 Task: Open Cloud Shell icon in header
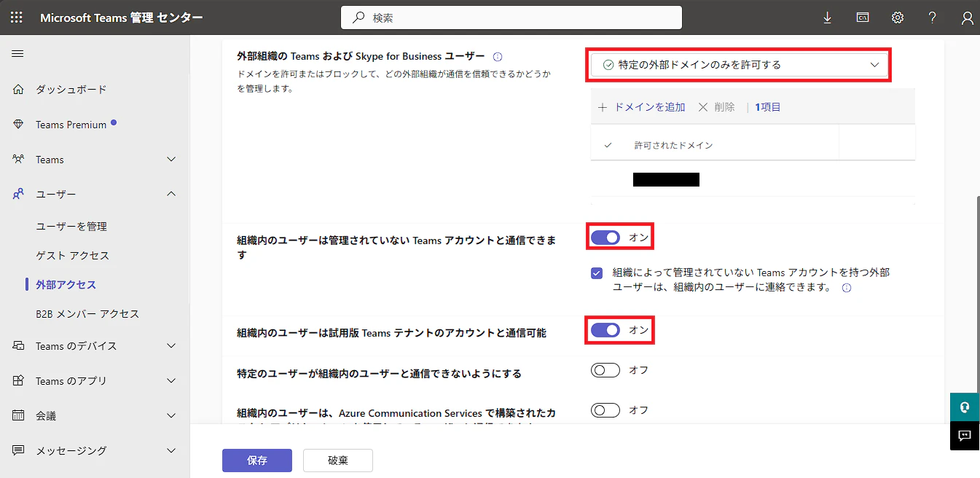click(x=863, y=17)
